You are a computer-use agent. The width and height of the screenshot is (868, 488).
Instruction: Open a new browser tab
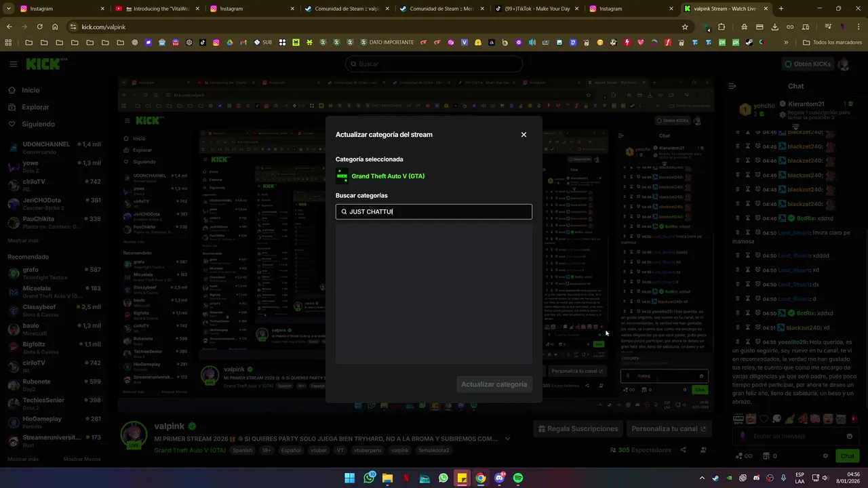(x=781, y=9)
